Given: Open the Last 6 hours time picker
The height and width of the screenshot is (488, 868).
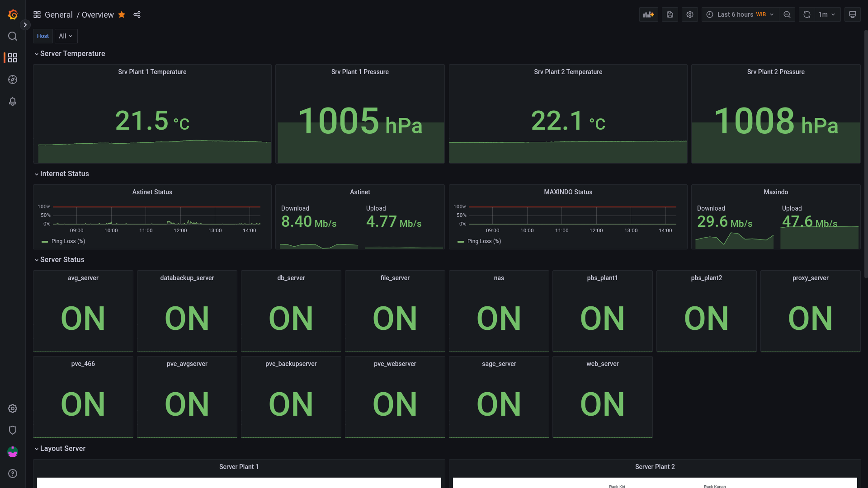Looking at the screenshot, I should coord(741,14).
